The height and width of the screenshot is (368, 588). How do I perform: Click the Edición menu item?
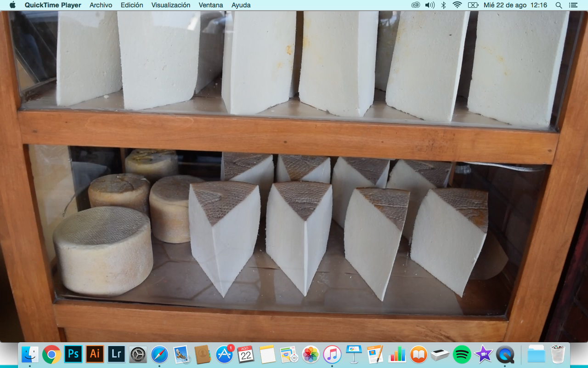132,5
